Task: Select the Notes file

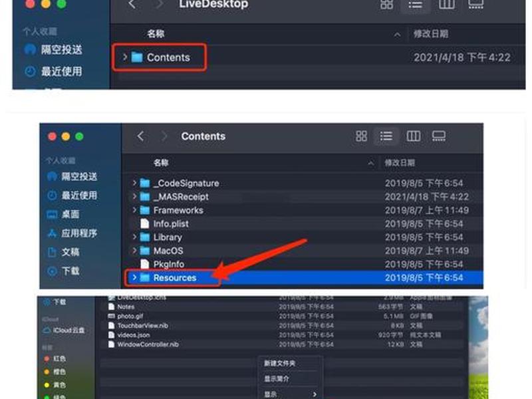Action: pyautogui.click(x=126, y=307)
